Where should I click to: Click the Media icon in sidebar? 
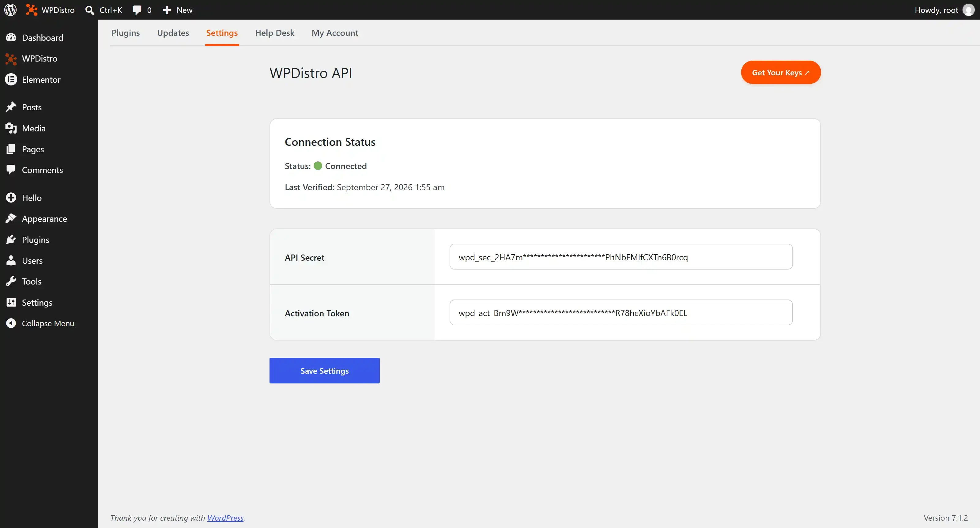[x=11, y=128]
